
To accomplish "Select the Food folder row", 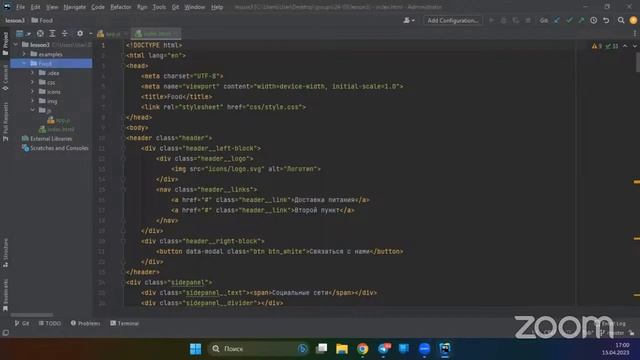I will [51, 63].
